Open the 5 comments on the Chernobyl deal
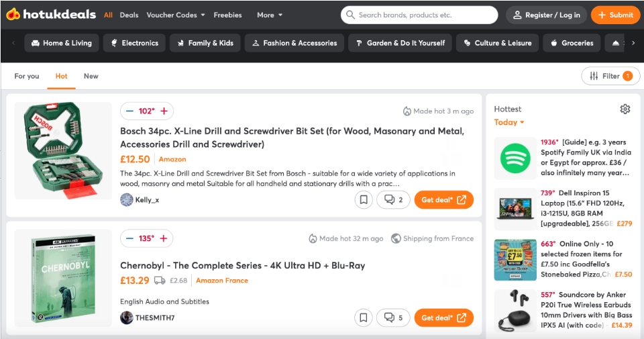Viewport: 644px width, 339px height. (x=394, y=318)
